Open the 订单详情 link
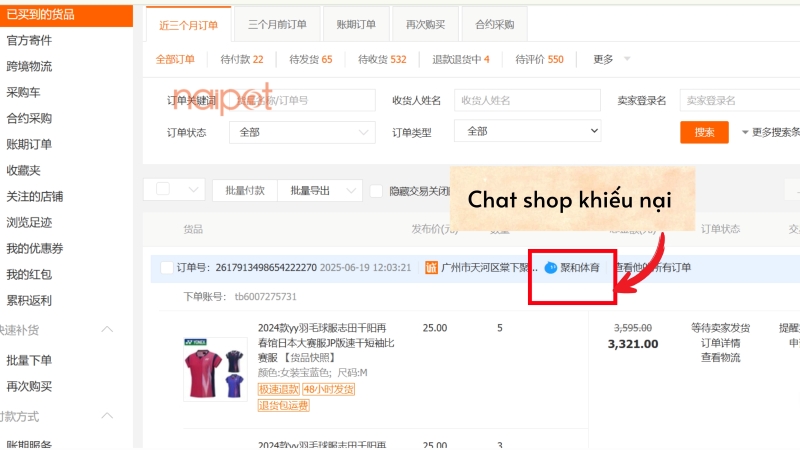 [720, 343]
